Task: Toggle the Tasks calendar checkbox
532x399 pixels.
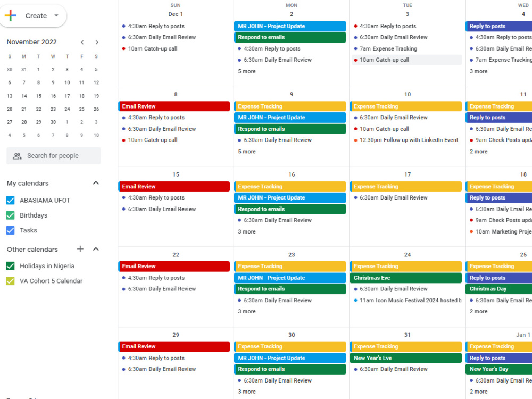Action: pos(11,230)
